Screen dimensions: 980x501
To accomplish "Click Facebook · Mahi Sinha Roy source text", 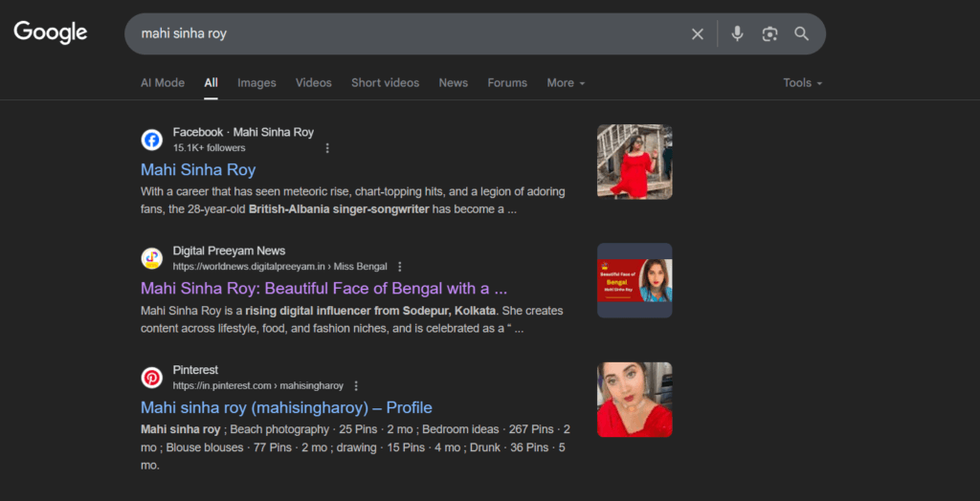I will tap(243, 133).
